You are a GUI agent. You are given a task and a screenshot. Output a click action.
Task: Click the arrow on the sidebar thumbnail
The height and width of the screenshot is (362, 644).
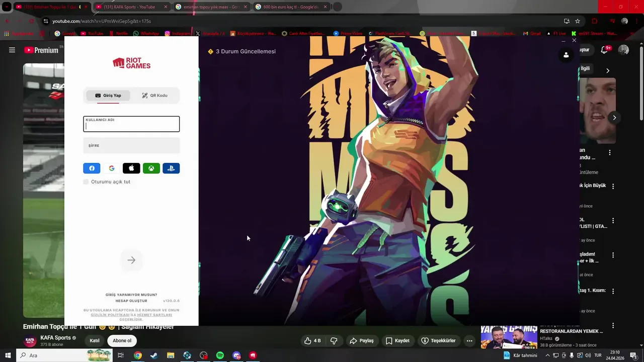[x=614, y=118]
